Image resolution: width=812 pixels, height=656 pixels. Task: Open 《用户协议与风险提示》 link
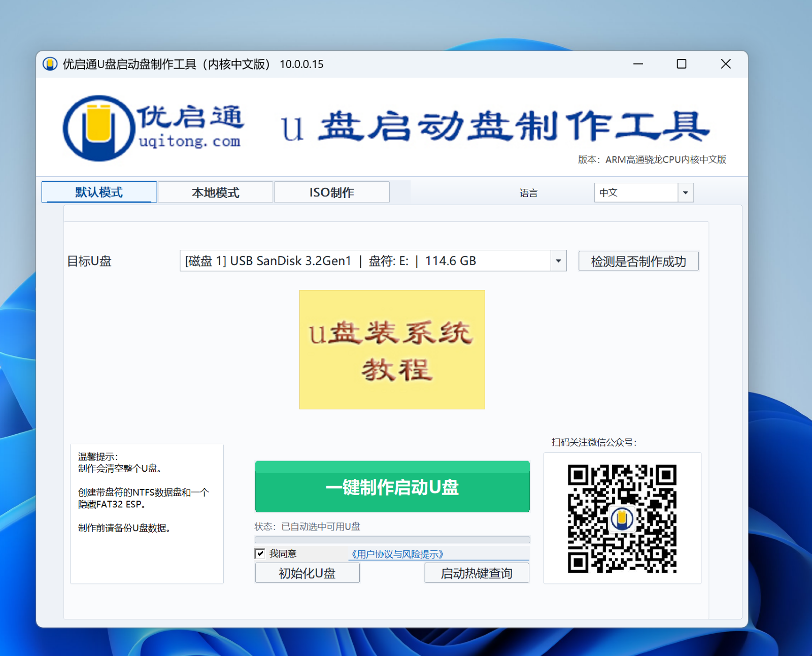[x=397, y=554]
